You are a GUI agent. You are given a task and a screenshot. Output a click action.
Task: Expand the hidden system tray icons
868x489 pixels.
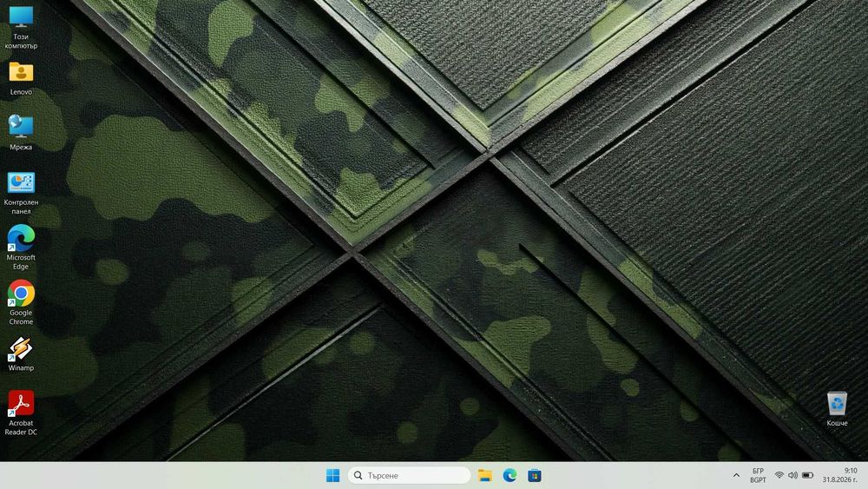(x=736, y=475)
